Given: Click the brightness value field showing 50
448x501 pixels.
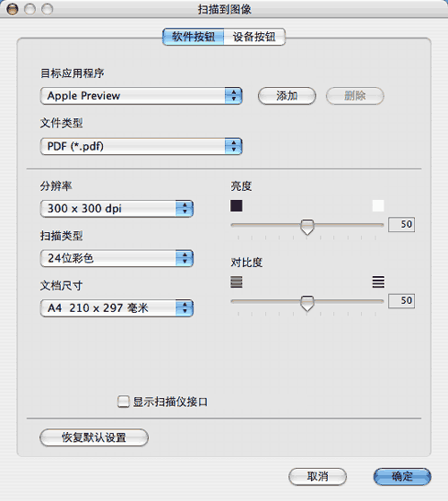Looking at the screenshot, I should click(401, 224).
